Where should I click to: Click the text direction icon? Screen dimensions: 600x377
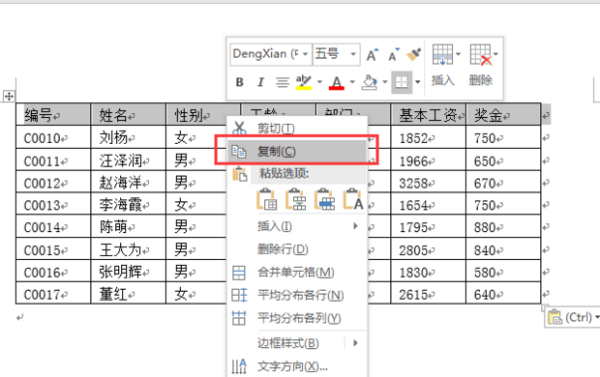click(x=239, y=367)
